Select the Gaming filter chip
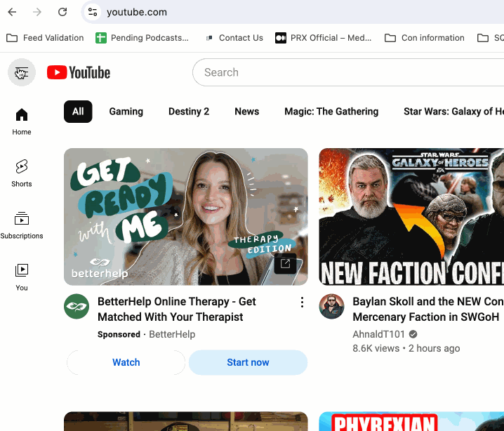This screenshot has width=504, height=431. click(x=126, y=112)
